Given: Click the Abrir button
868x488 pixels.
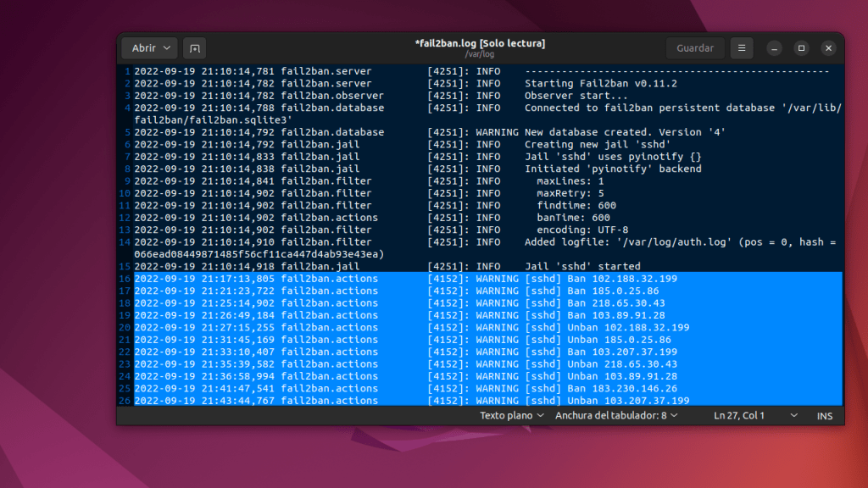Looking at the screenshot, I should 142,48.
